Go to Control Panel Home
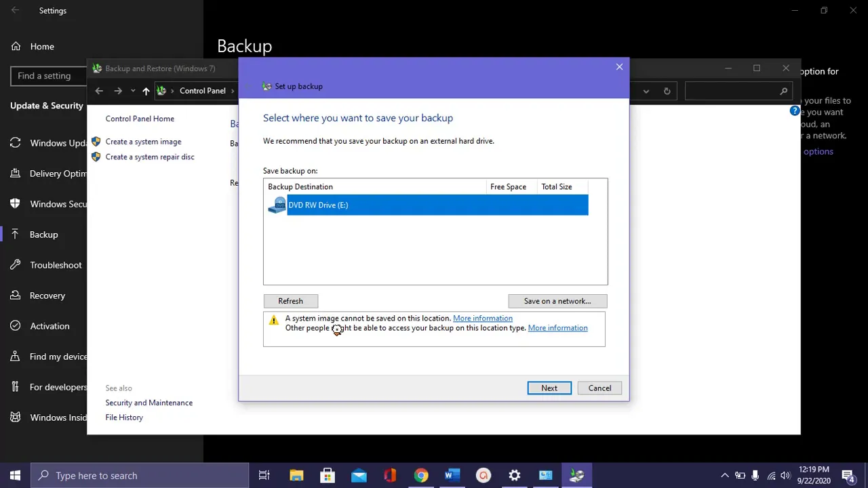Screen dimensions: 868x488 [140, 119]
